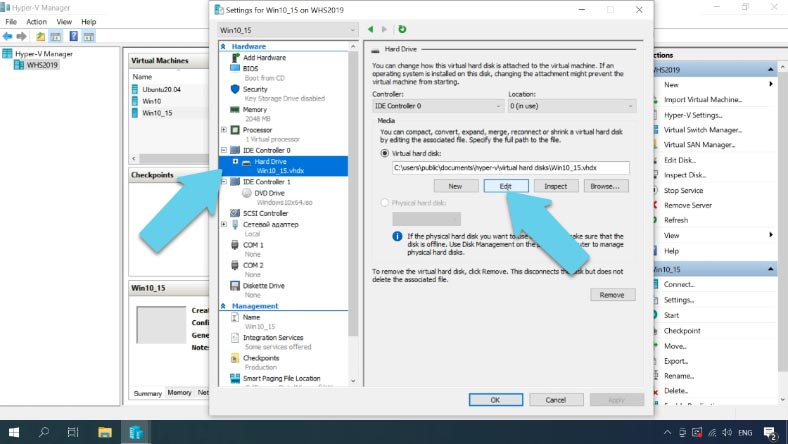Image resolution: width=788 pixels, height=444 pixels.
Task: Click Virtual Switch Manager in Actions pane
Action: coord(702,130)
